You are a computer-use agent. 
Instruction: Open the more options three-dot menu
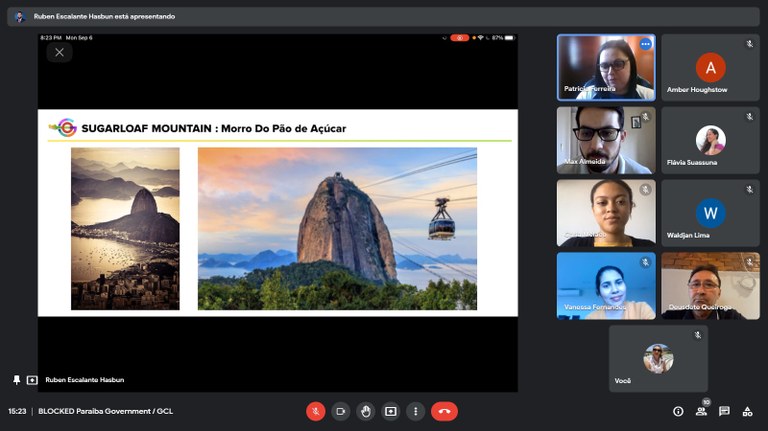coord(416,411)
